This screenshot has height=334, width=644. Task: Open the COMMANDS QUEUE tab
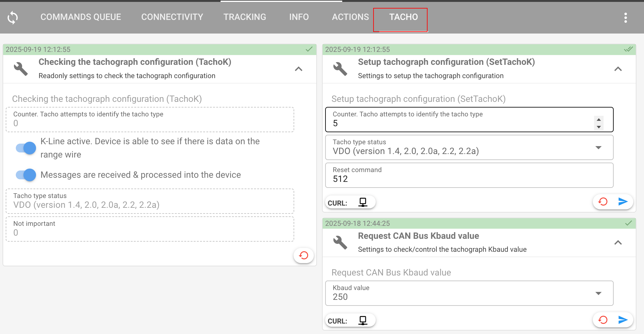click(x=81, y=17)
